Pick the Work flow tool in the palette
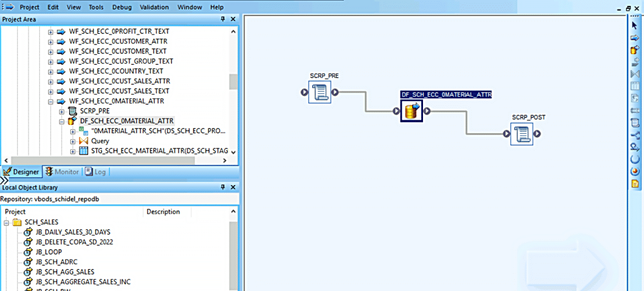Viewport: 644px width, 291px height. [x=635, y=37]
